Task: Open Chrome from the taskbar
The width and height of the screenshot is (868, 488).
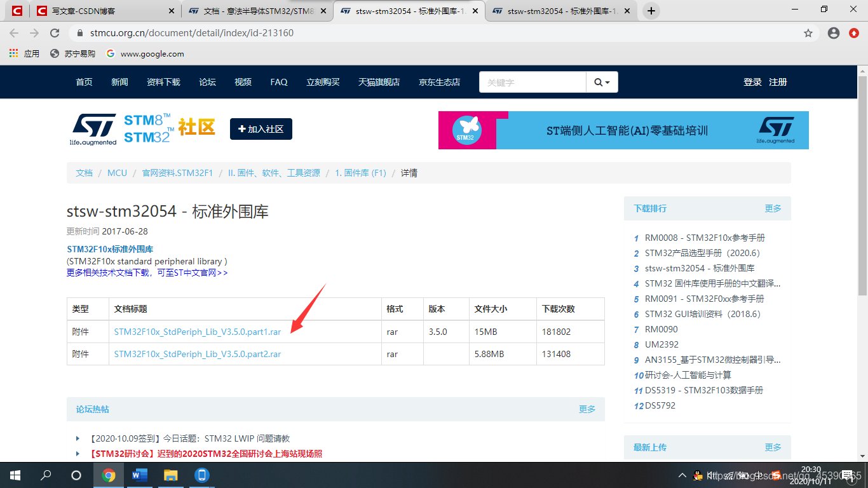Action: tap(109, 475)
